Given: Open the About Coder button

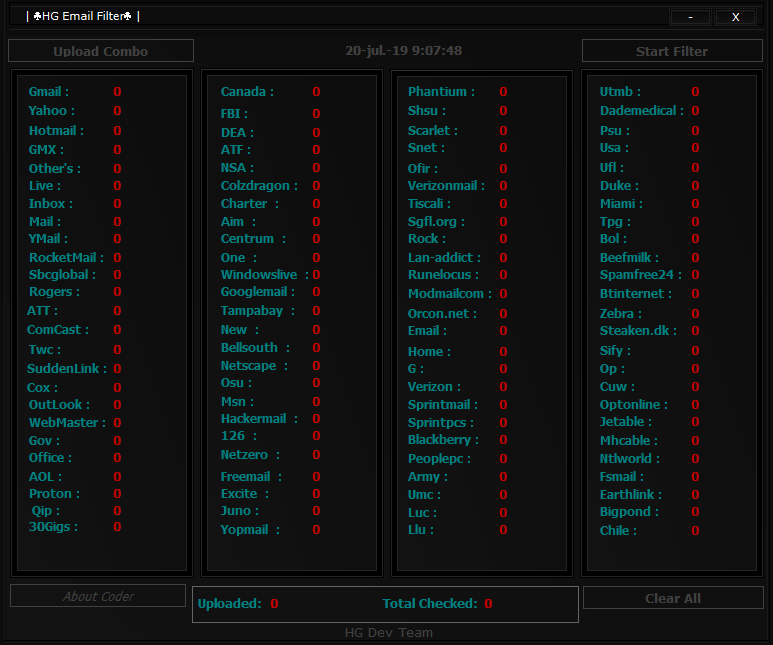Looking at the screenshot, I should coord(98,596).
